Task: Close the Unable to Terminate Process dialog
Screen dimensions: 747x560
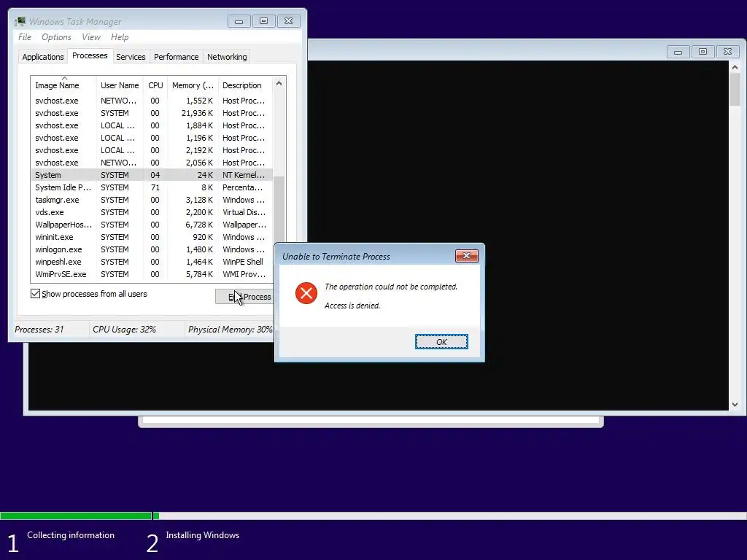Action: click(x=466, y=256)
